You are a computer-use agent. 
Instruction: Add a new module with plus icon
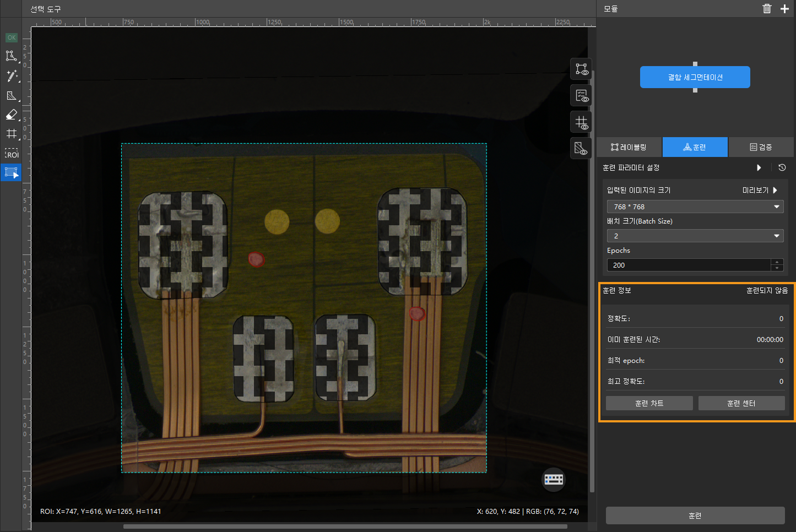click(784, 9)
